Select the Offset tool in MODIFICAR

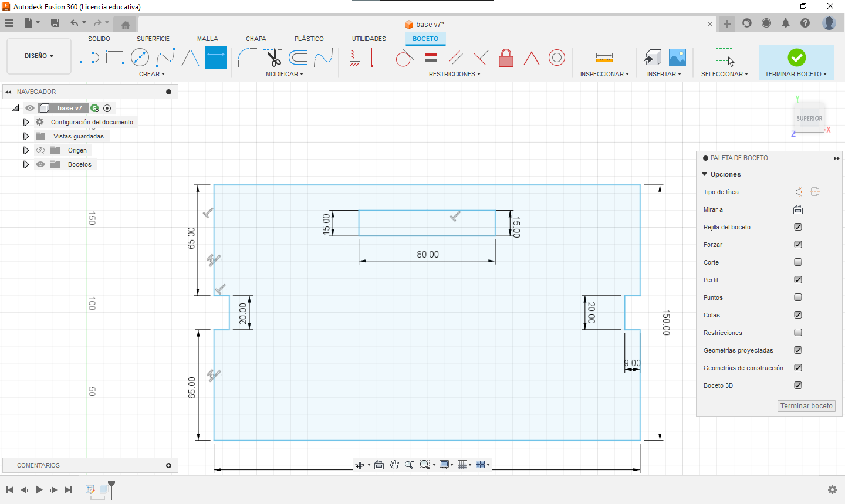[298, 57]
